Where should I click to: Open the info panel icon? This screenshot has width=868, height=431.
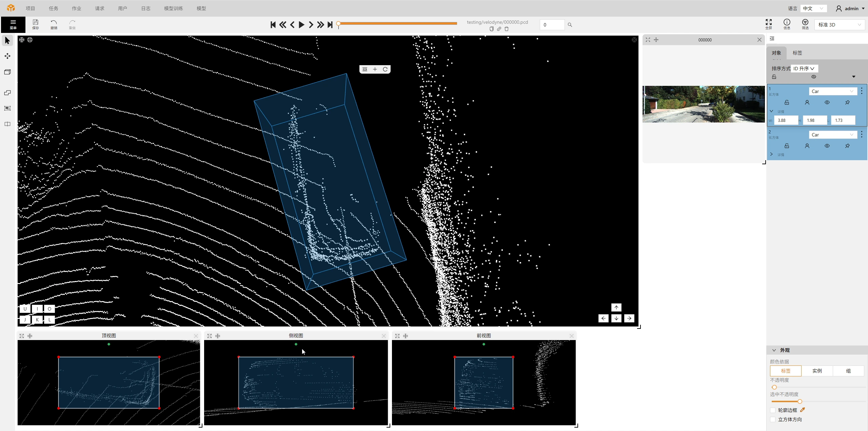pos(787,24)
